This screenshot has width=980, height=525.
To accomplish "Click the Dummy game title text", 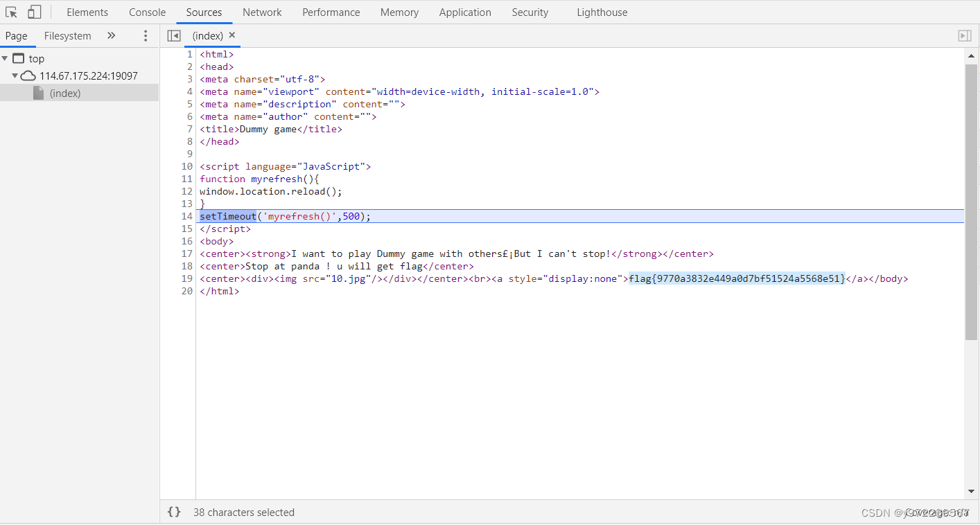I will (268, 129).
